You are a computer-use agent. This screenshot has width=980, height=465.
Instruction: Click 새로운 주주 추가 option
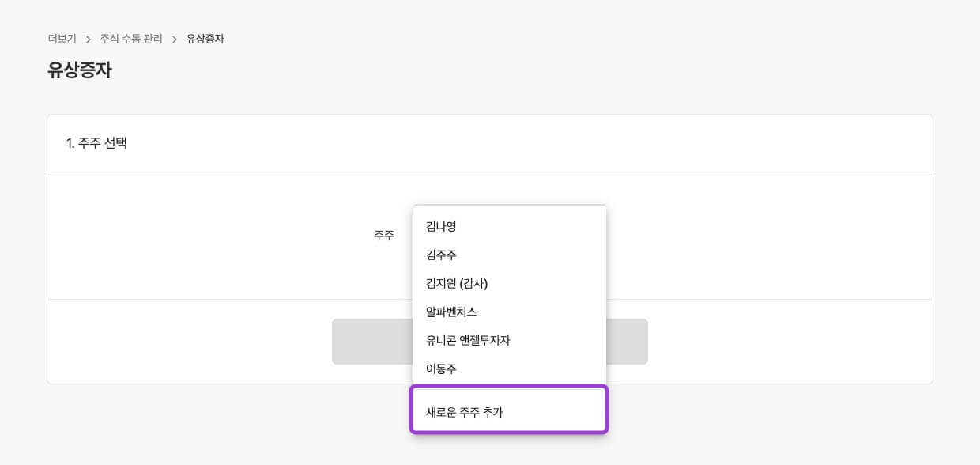pyautogui.click(x=465, y=412)
